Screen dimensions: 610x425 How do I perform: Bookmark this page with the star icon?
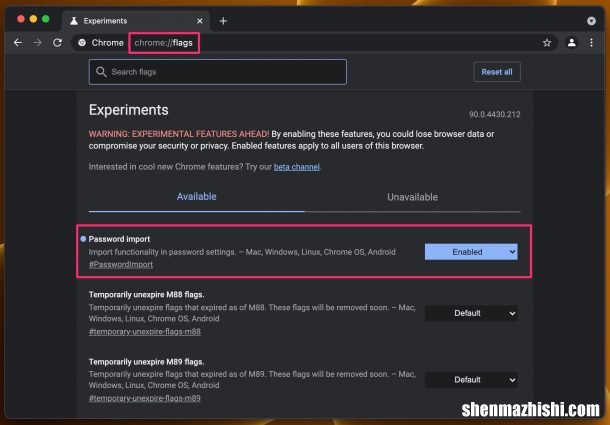pos(547,42)
